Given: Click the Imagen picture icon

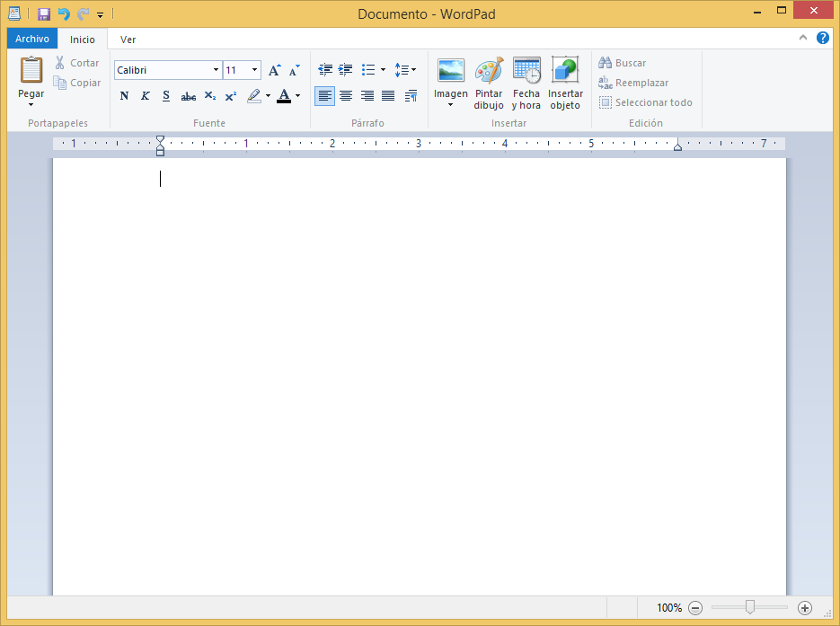Looking at the screenshot, I should 450,70.
